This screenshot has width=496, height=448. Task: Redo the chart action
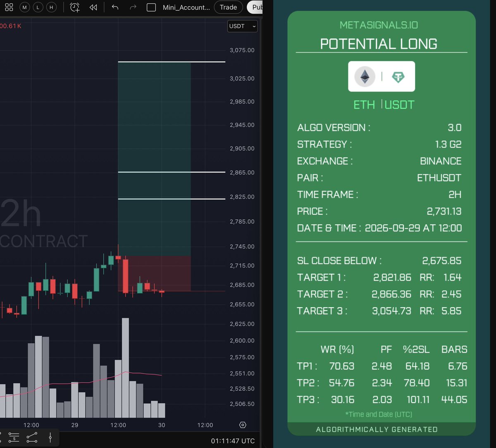coord(133,7)
